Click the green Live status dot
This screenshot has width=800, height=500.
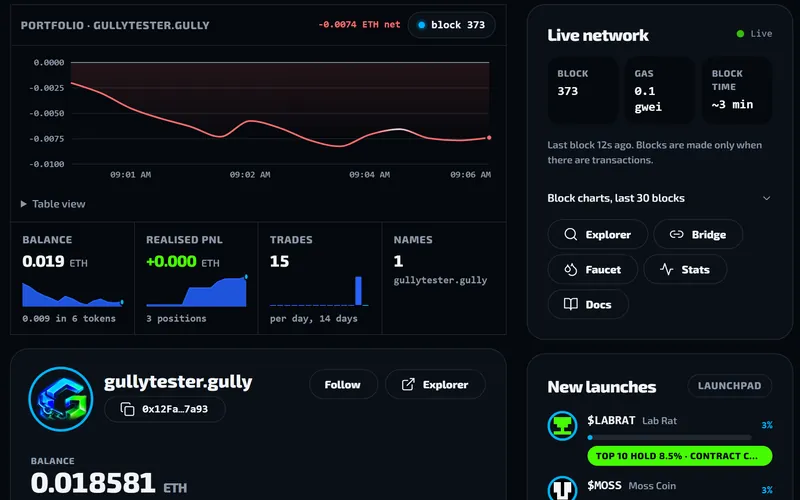[x=740, y=34]
